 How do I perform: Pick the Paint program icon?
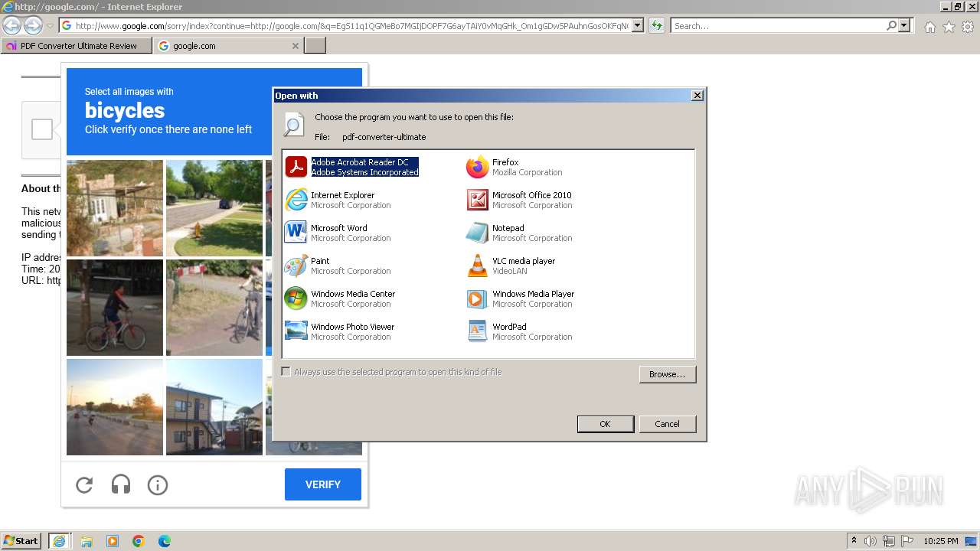click(x=296, y=266)
